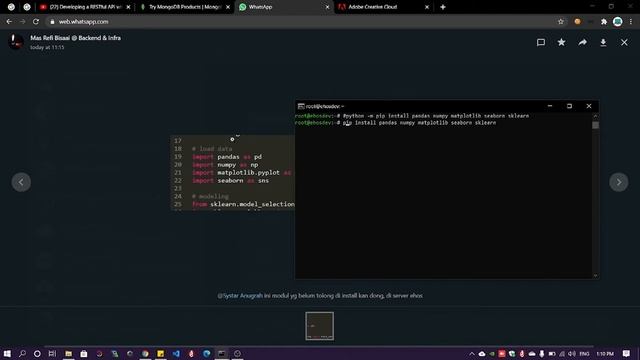The width and height of the screenshot is (640, 360).
Task: Open the Windows Start menu
Action: pyautogui.click(x=7, y=353)
